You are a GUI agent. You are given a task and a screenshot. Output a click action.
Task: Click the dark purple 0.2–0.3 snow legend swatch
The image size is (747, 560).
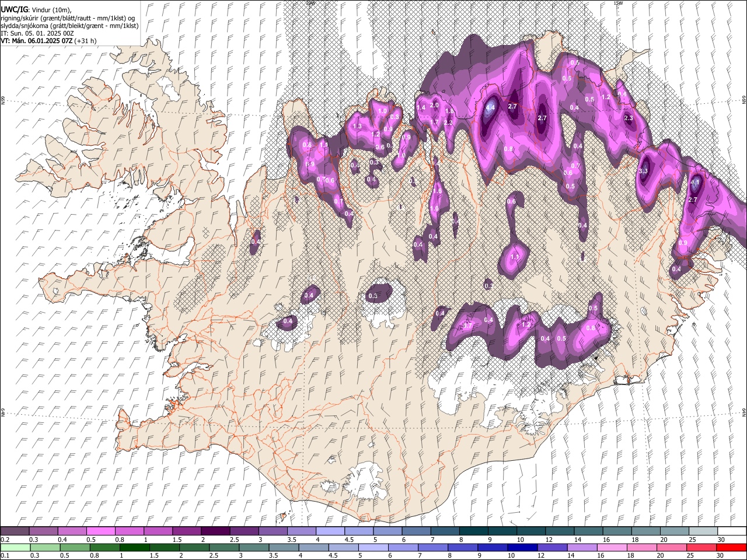pos(15,531)
